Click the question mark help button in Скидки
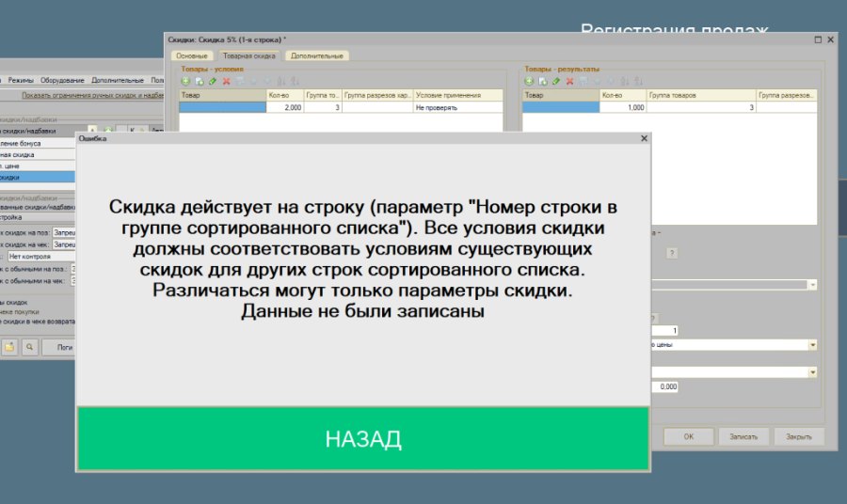The height and width of the screenshot is (504, 847). (672, 253)
